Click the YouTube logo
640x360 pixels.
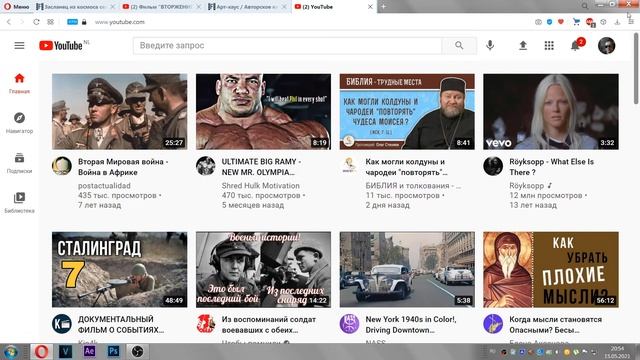61,46
